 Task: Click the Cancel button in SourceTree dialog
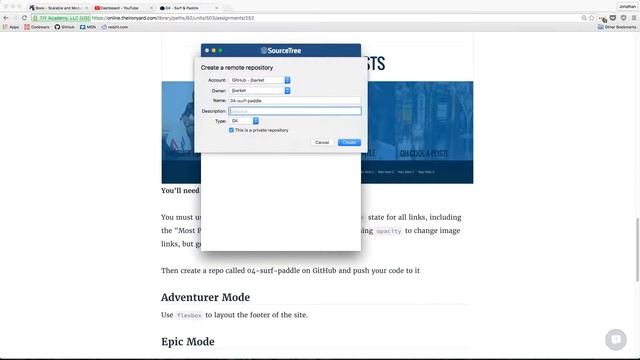pos(322,142)
